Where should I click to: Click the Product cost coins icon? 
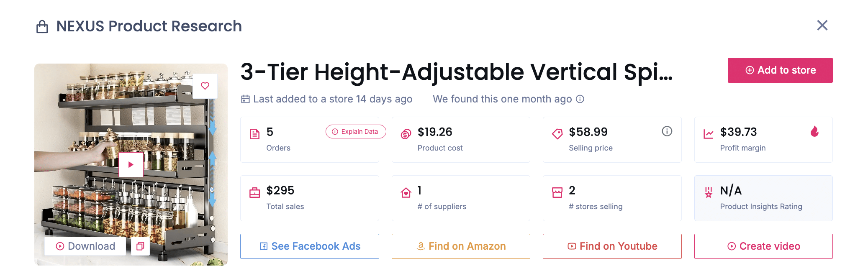pos(406,134)
